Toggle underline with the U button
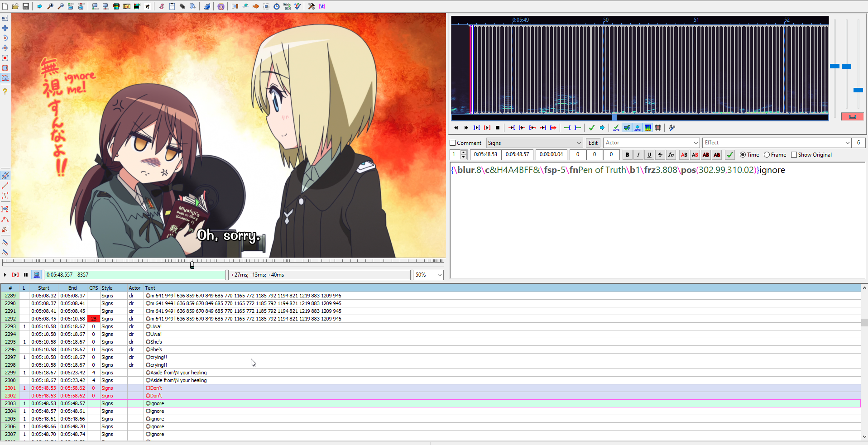This screenshot has height=445, width=868. 649,155
